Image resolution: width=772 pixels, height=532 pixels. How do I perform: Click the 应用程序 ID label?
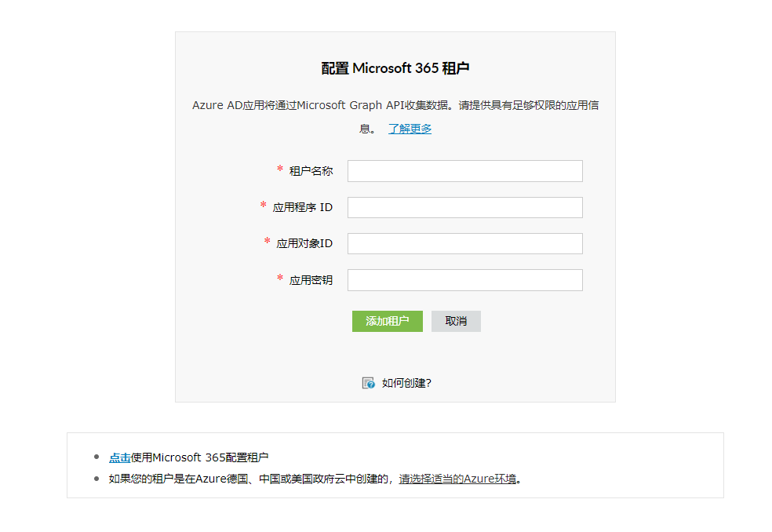click(x=302, y=207)
